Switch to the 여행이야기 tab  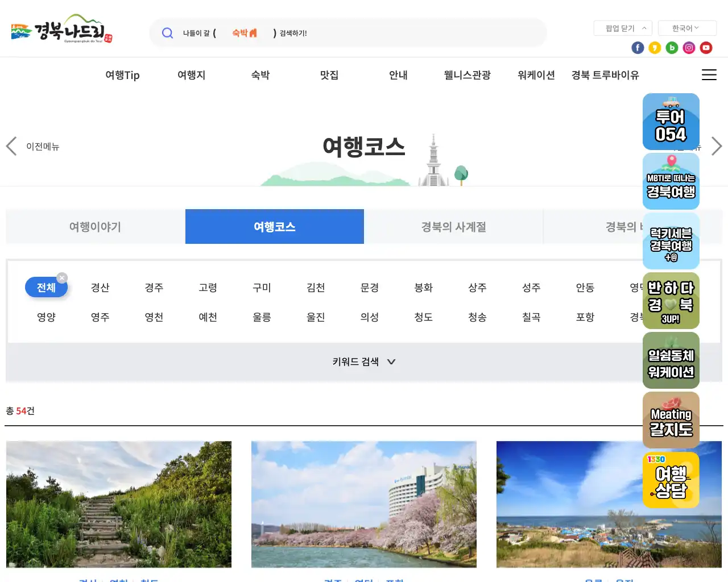tap(95, 227)
